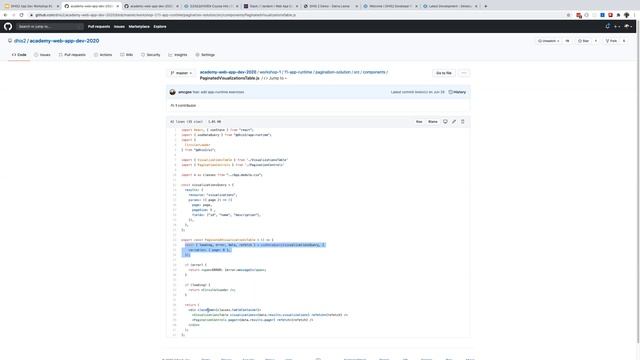
Task: Open the Blame view
Action: tap(433, 122)
